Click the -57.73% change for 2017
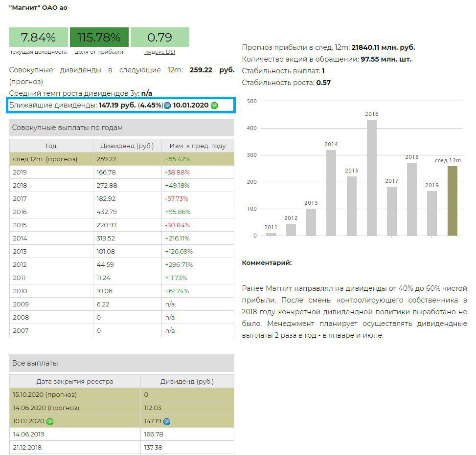Screen dimensions: 476x455 point(177,199)
